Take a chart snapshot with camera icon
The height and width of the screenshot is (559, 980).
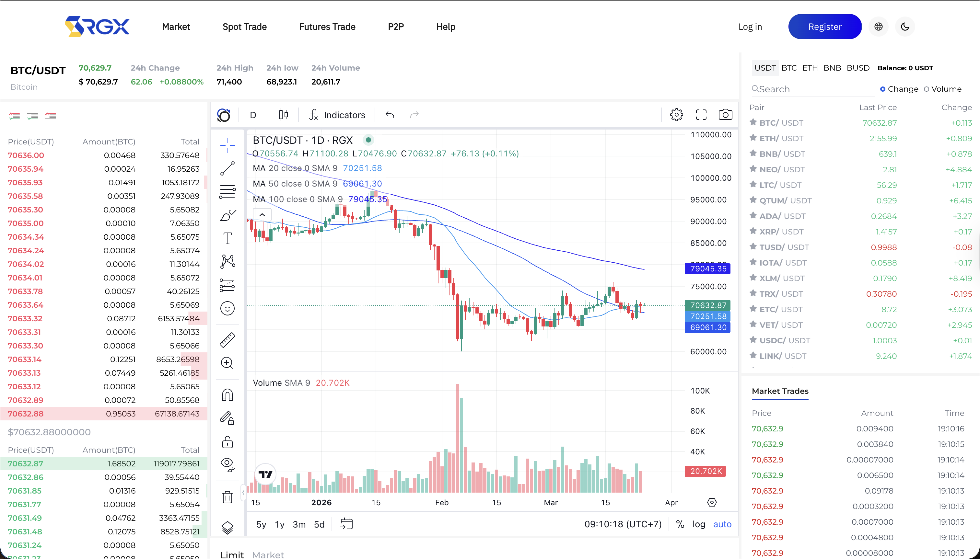coord(725,115)
